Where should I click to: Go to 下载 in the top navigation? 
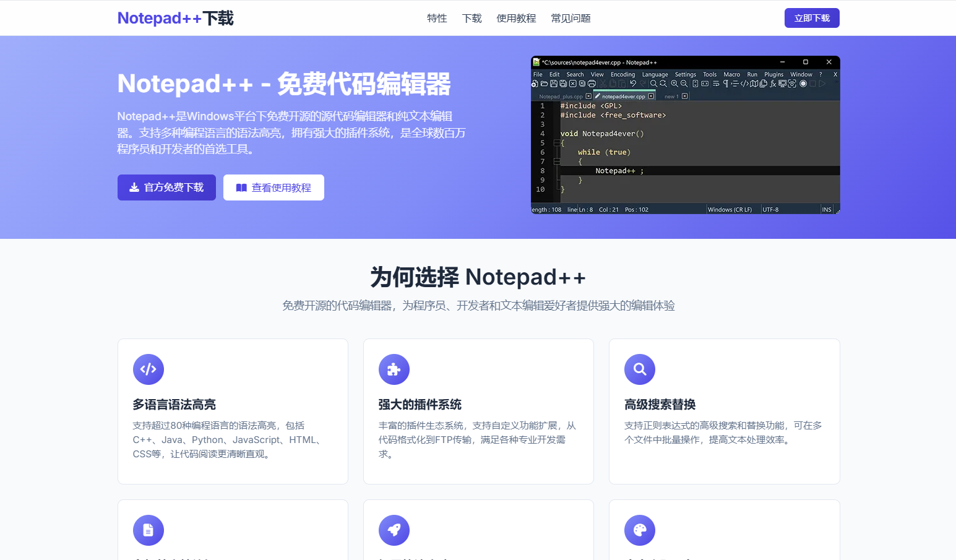click(x=472, y=19)
